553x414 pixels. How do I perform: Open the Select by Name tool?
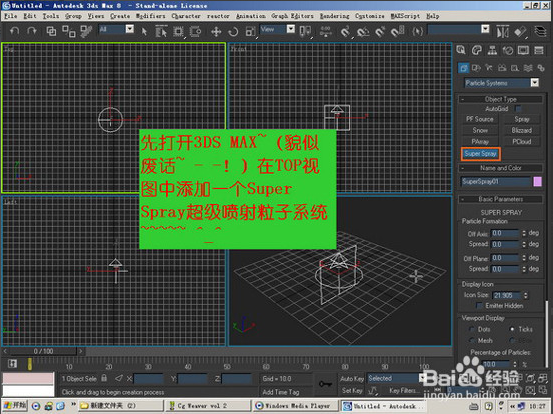(x=161, y=31)
